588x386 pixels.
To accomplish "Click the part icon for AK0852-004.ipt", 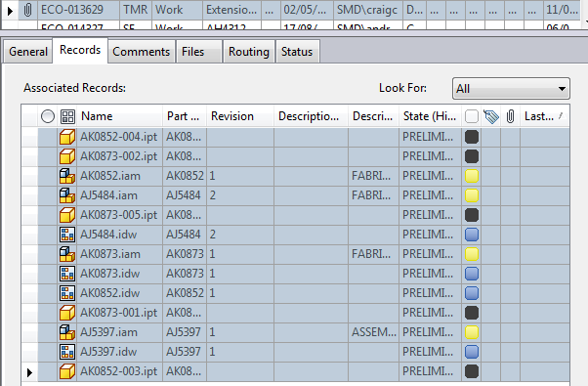I will point(67,137).
